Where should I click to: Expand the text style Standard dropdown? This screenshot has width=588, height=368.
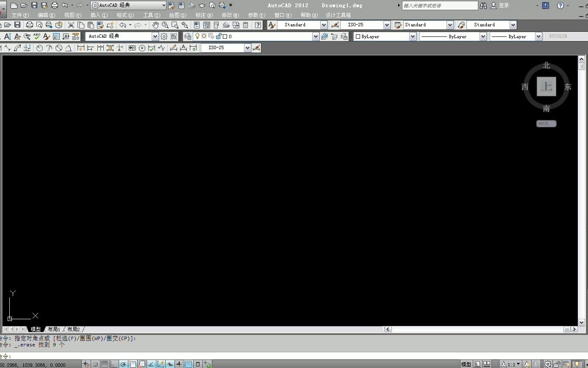[x=324, y=25]
